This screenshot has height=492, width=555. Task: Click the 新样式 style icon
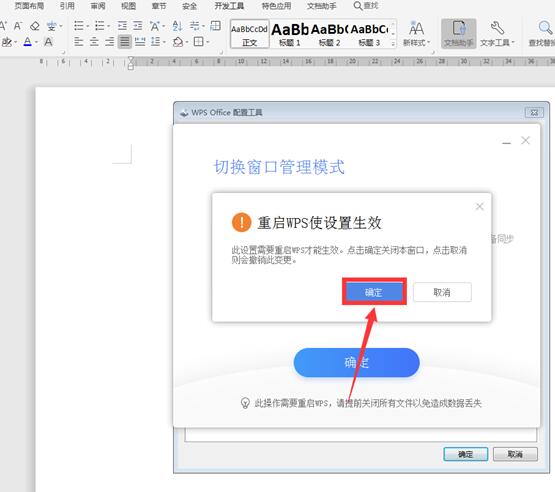416,34
